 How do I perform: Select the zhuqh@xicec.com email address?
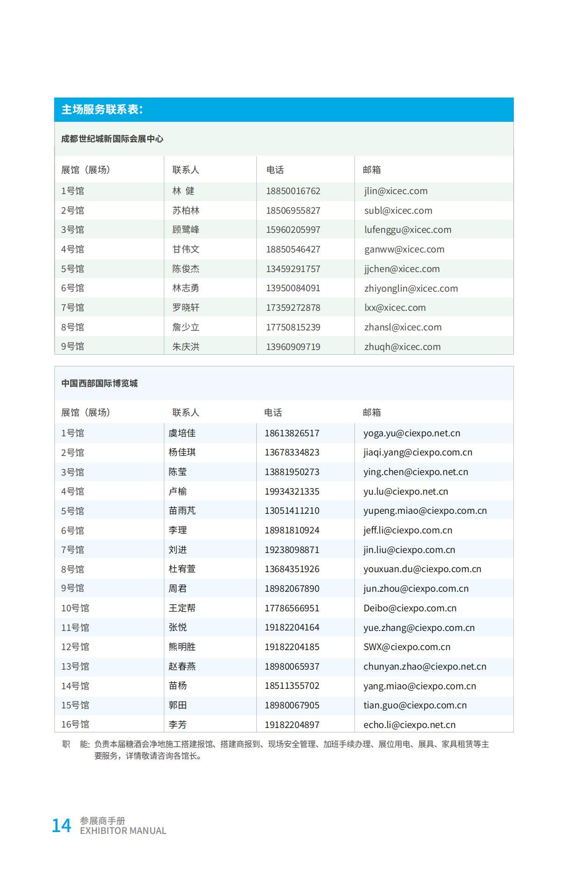click(x=402, y=347)
